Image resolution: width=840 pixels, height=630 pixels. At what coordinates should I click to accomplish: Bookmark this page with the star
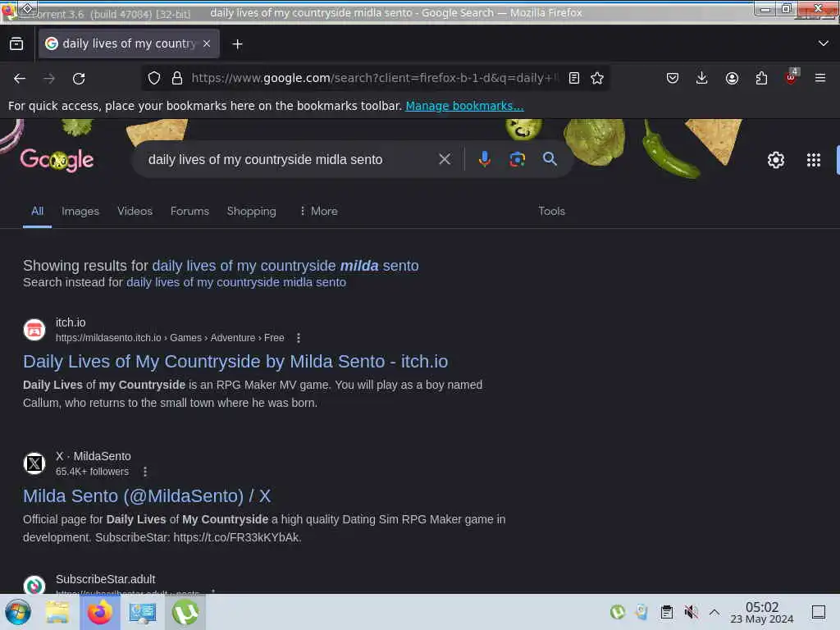(x=597, y=78)
